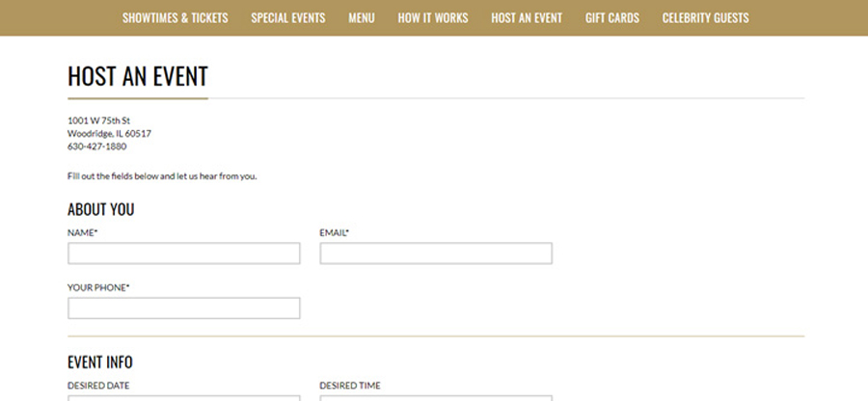
Task: Select the Woodridge, IL 60517 text
Action: pyautogui.click(x=109, y=133)
